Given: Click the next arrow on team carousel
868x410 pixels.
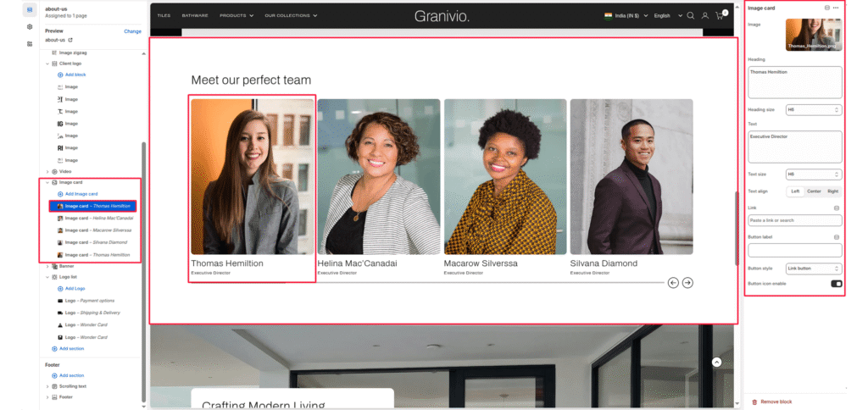Looking at the screenshot, I should [x=688, y=282].
